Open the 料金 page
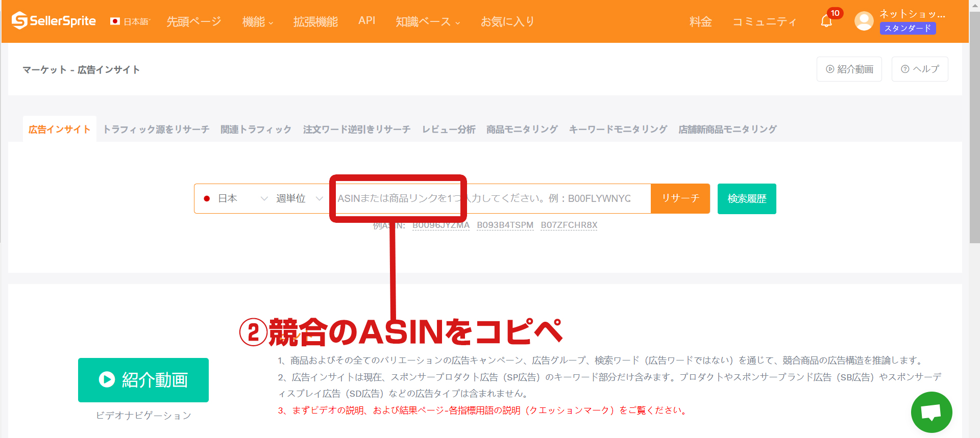Viewport: 980px width, 438px height. point(700,21)
